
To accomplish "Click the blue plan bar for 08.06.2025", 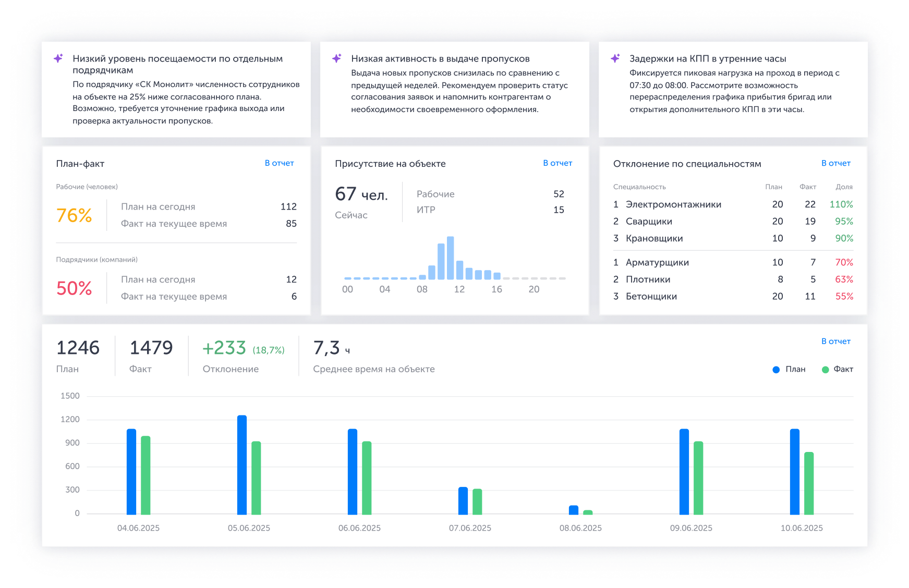I will (x=574, y=510).
